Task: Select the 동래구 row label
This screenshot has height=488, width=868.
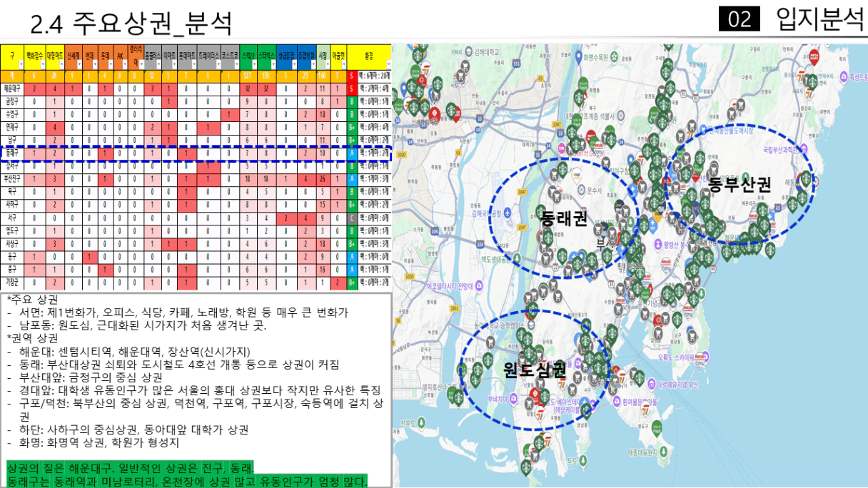Action: (13, 153)
